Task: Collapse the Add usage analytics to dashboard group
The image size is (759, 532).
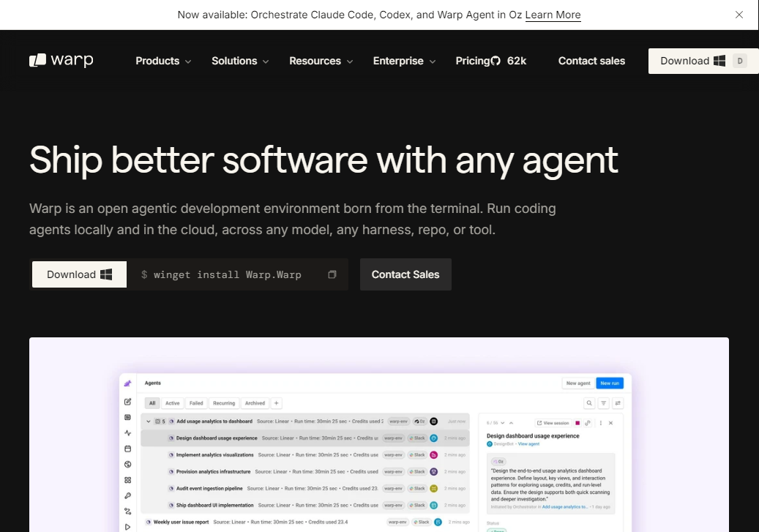Action: coord(149,422)
